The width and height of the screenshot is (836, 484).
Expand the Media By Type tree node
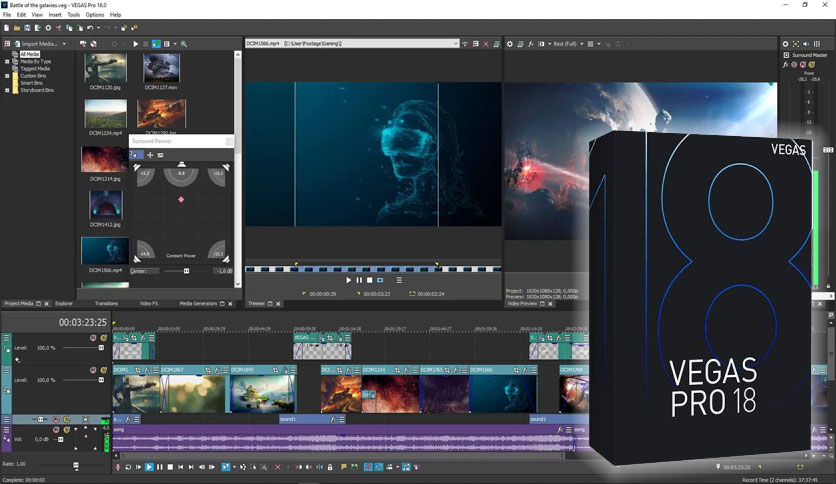pos(7,61)
